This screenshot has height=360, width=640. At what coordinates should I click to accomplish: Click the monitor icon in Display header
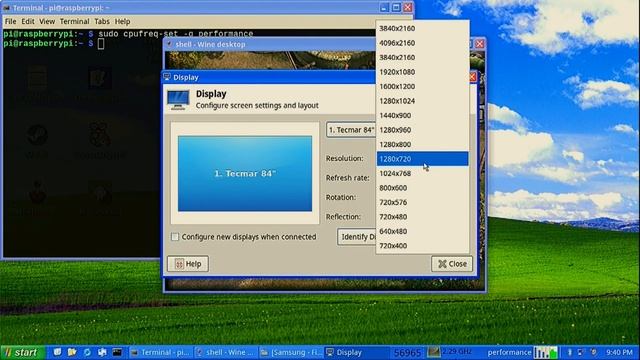(x=178, y=100)
